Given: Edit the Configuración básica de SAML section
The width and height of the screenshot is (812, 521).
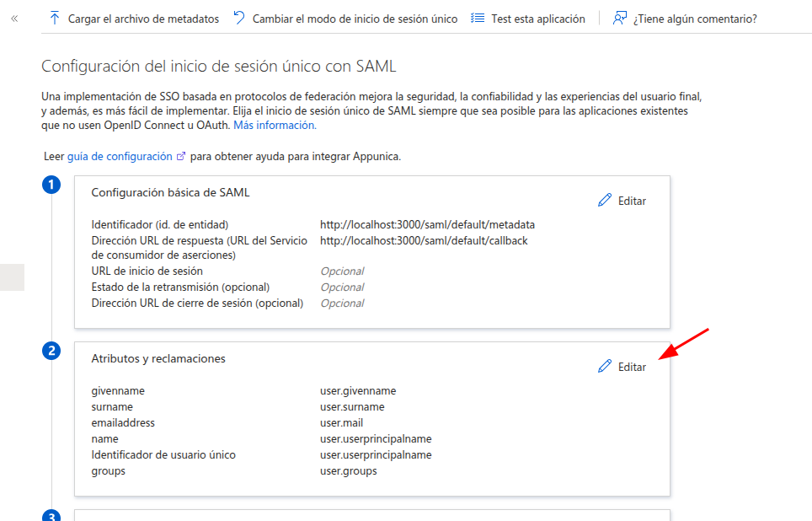Looking at the screenshot, I should tap(632, 201).
